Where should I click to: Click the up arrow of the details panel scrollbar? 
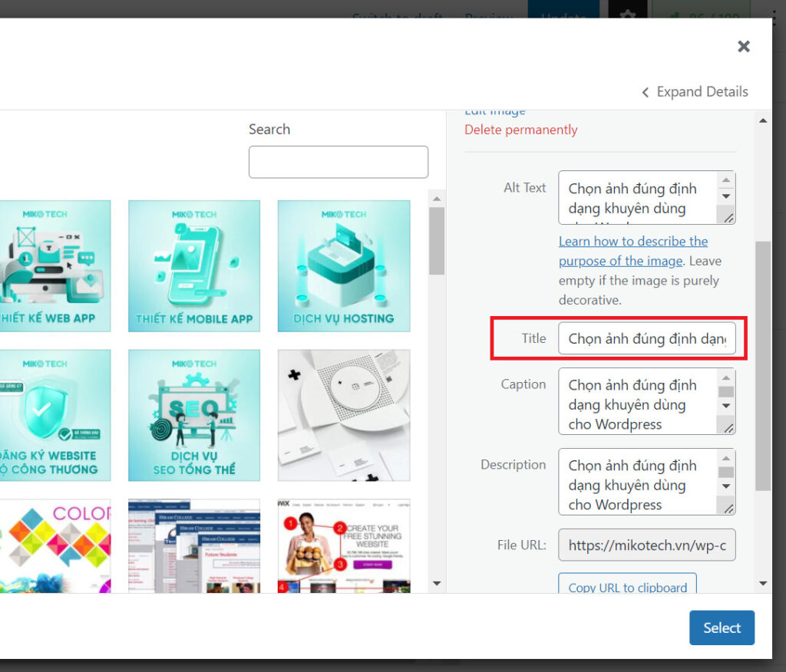(x=762, y=119)
